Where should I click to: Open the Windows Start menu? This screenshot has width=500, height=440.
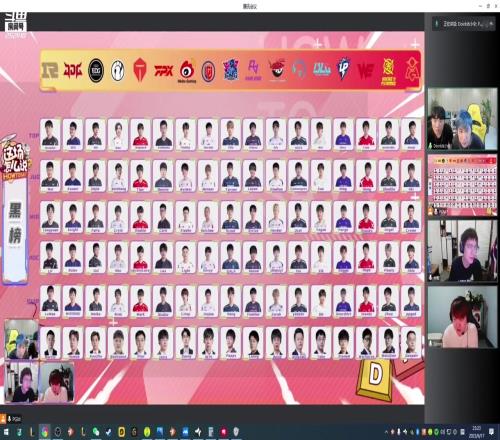click(5, 432)
